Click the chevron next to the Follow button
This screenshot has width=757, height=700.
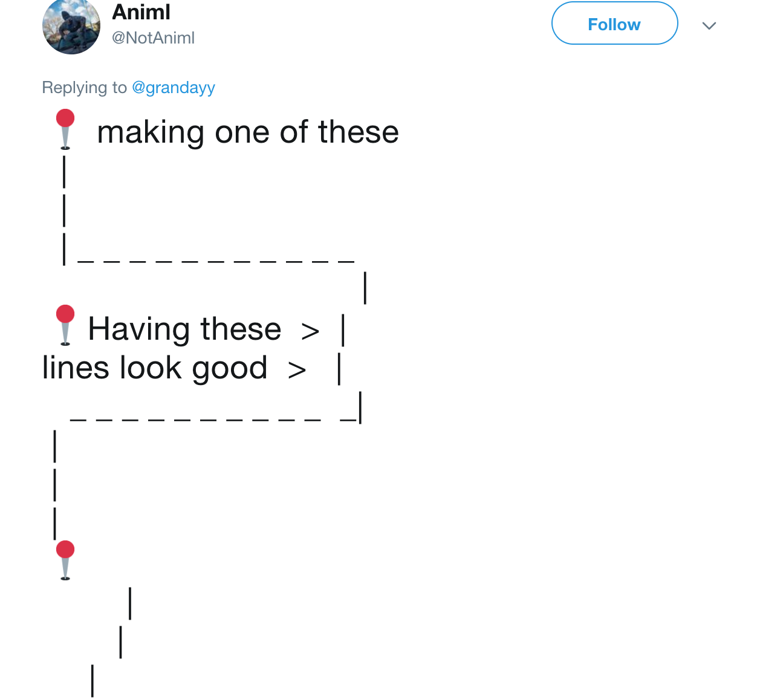point(709,25)
